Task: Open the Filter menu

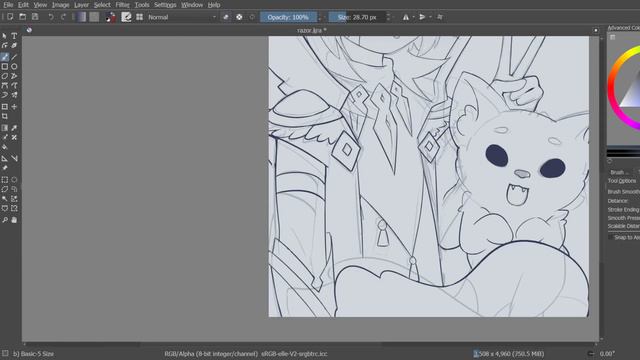Action: click(x=122, y=5)
